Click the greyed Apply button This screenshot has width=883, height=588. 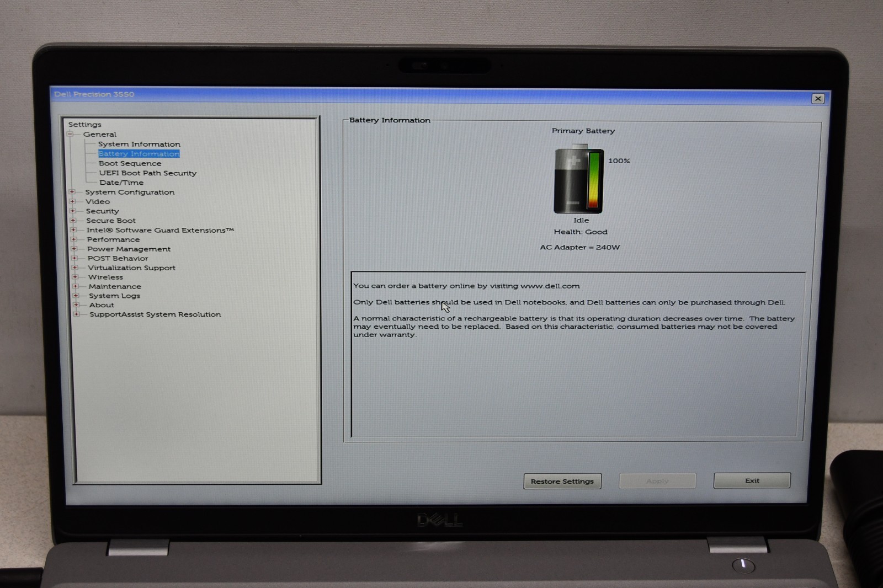657,481
